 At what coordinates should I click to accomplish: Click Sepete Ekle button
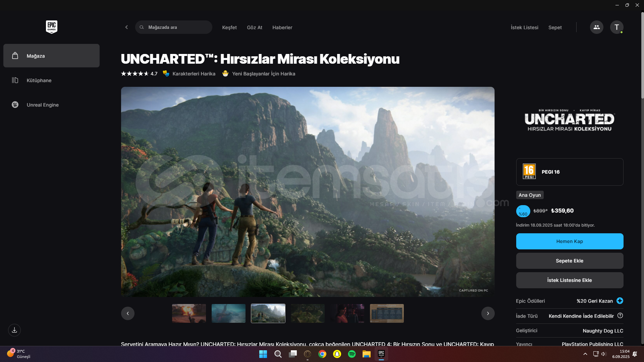pyautogui.click(x=570, y=261)
